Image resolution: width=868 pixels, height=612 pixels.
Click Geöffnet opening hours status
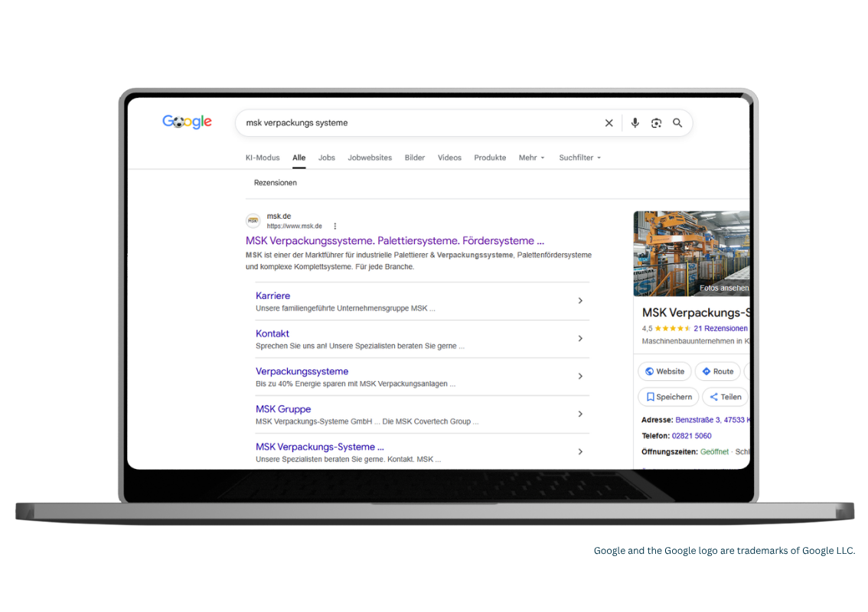[714, 451]
